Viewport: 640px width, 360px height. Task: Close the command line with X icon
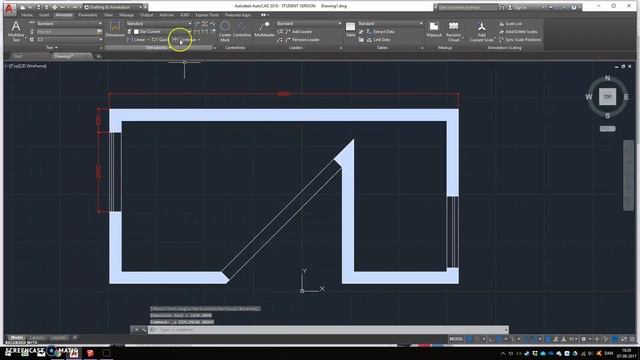click(x=136, y=329)
